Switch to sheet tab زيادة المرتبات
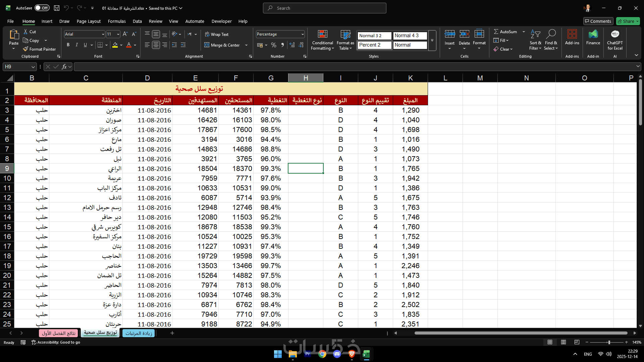This screenshot has height=362, width=644. (x=139, y=333)
